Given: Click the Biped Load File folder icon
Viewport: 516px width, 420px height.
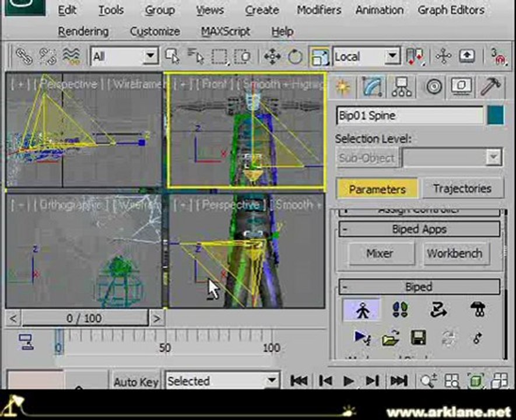Looking at the screenshot, I should [x=390, y=338].
